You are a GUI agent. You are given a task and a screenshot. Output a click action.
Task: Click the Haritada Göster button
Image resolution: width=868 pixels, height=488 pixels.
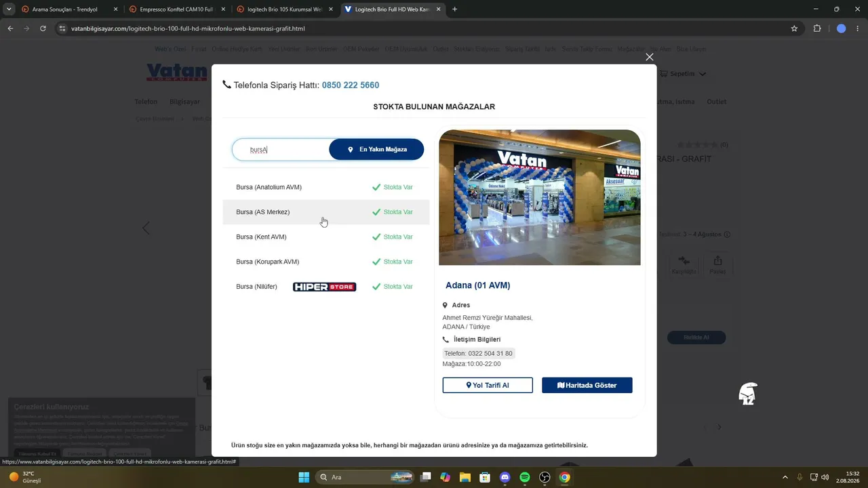587,385
